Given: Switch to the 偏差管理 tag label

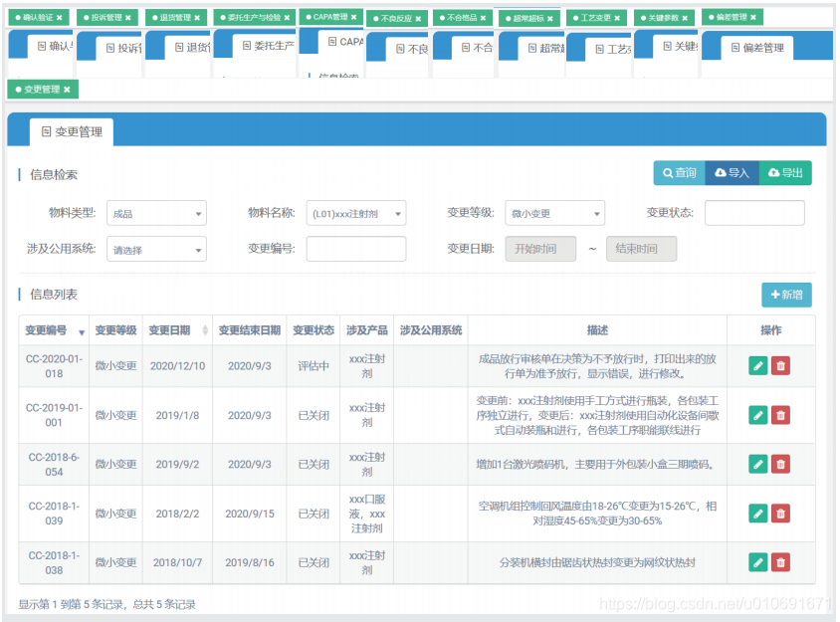Looking at the screenshot, I should tap(732, 17).
